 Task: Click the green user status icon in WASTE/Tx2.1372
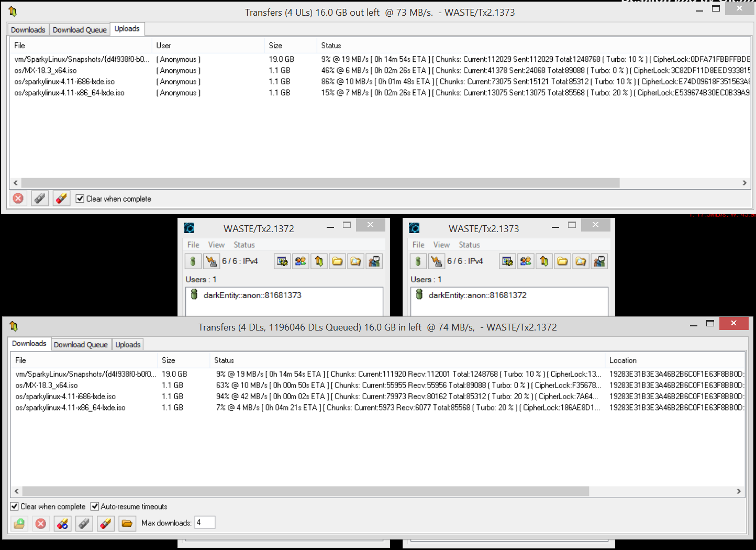tap(193, 261)
